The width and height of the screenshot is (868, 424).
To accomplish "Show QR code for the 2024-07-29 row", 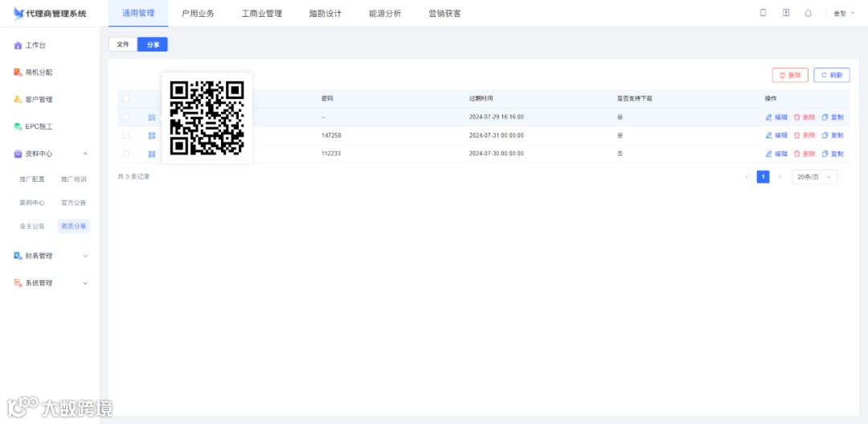I will 152,117.
